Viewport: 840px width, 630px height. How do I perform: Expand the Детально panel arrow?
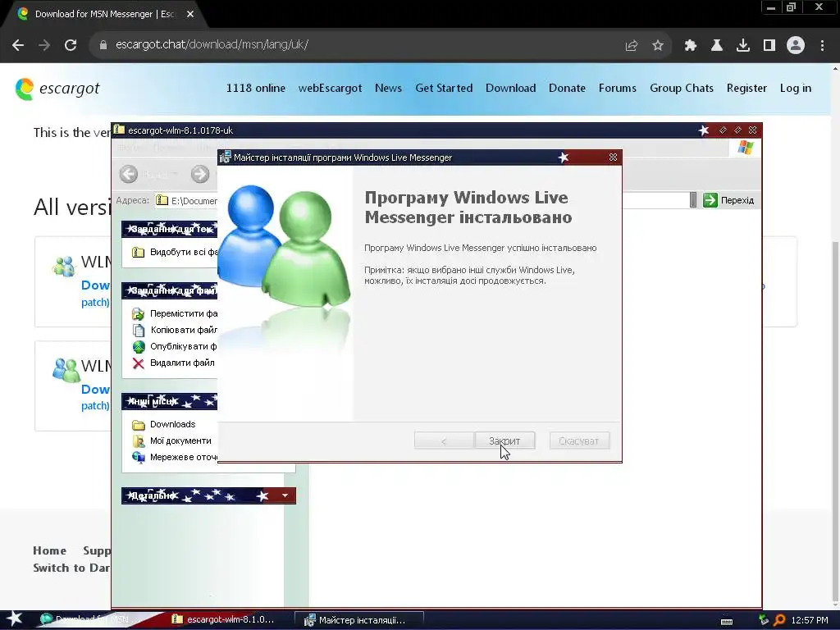(x=285, y=495)
